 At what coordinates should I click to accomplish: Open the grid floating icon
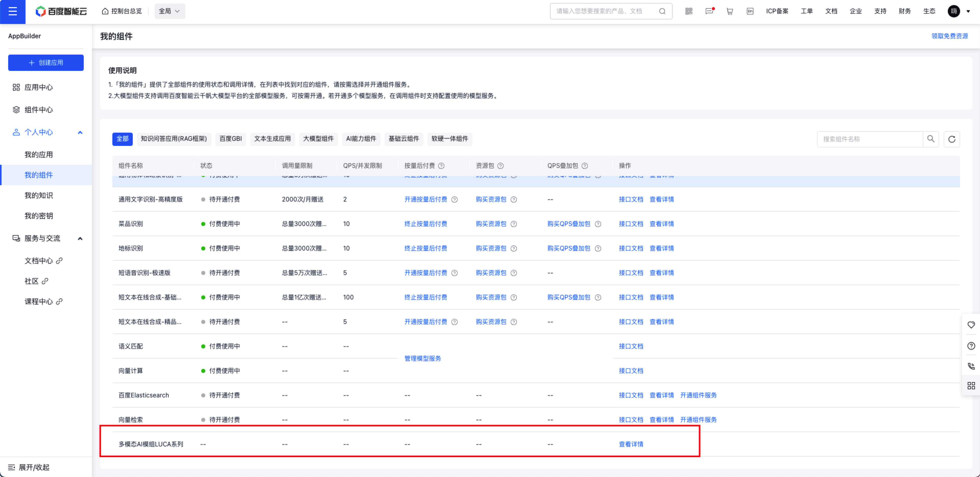tap(971, 386)
